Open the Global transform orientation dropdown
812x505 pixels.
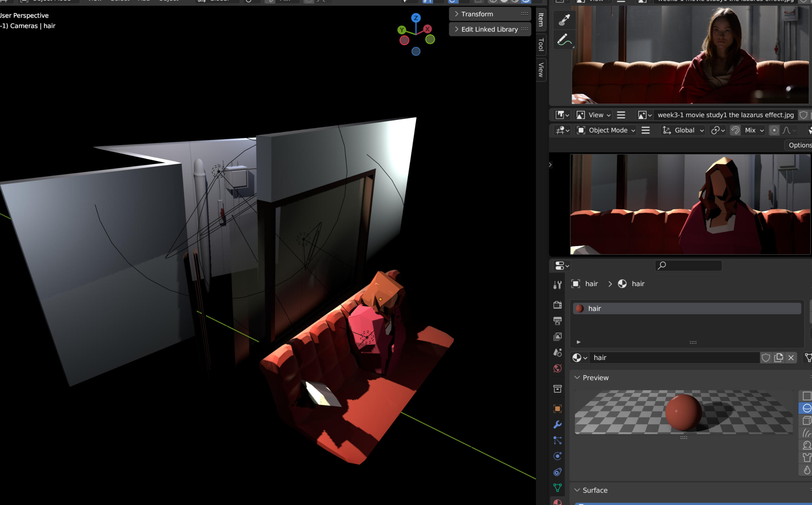coord(683,130)
